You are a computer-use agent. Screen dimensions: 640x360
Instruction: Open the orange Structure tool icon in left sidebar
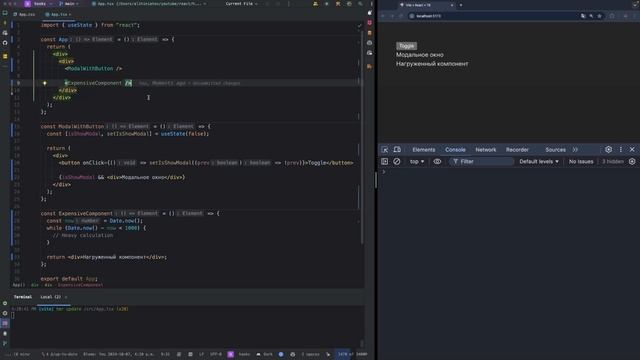[x=5, y=56]
